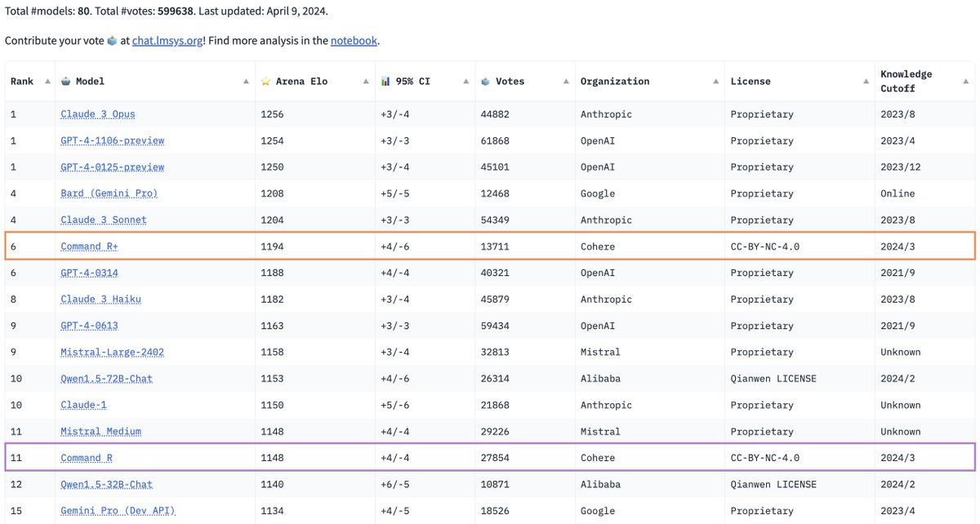
Task: Open the Qwen1.5-72B-Chat model link
Action: [107, 379]
